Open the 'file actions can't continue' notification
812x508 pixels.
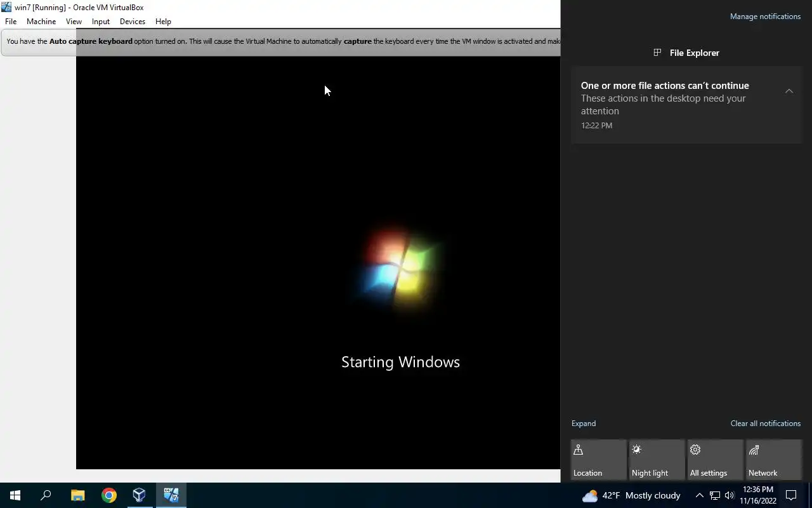coord(686,105)
